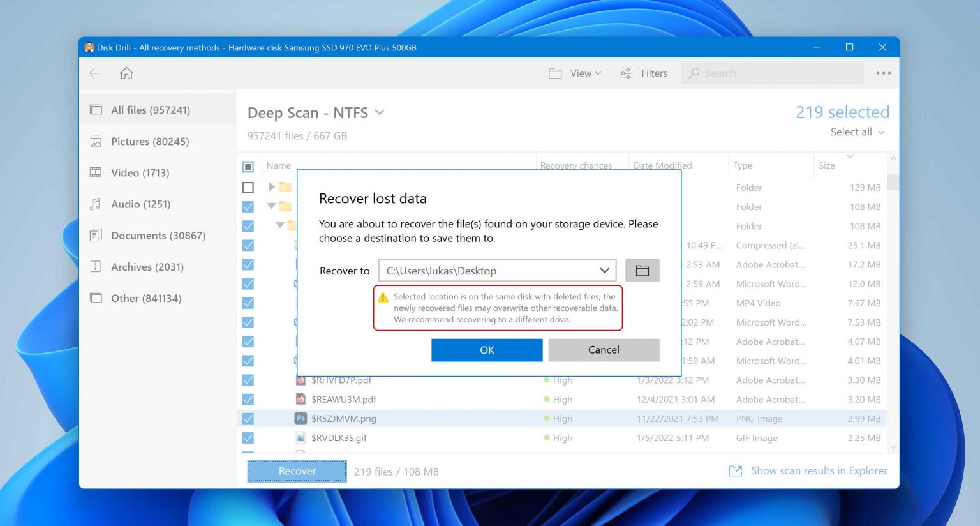Select All files (957241) category
The image size is (980, 526).
pyautogui.click(x=158, y=110)
